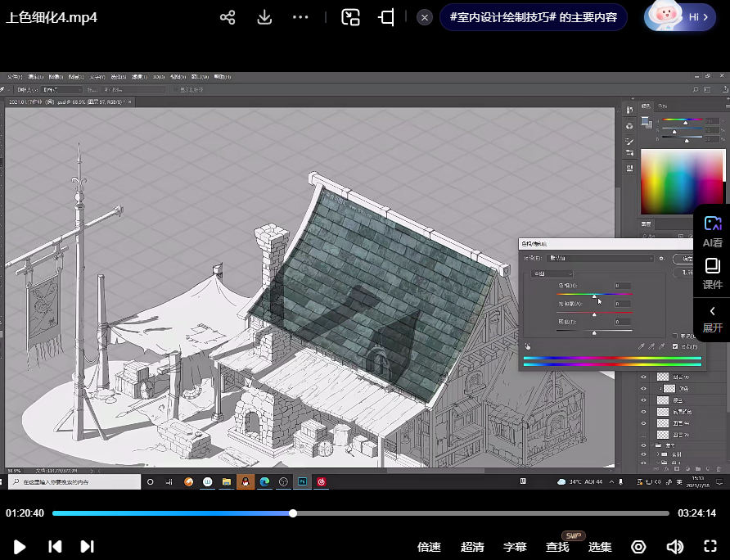
Task: Open the 超清 video quality menu
Action: click(472, 547)
